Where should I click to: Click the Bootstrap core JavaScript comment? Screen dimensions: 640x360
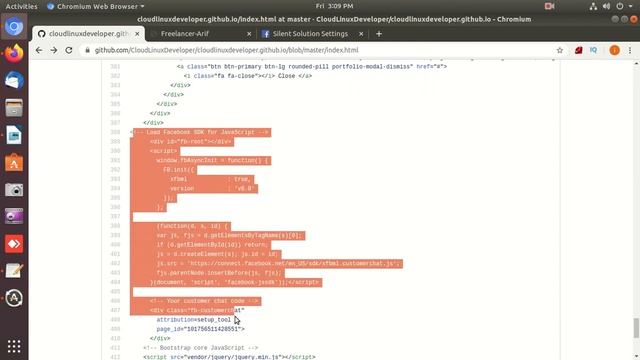200,348
